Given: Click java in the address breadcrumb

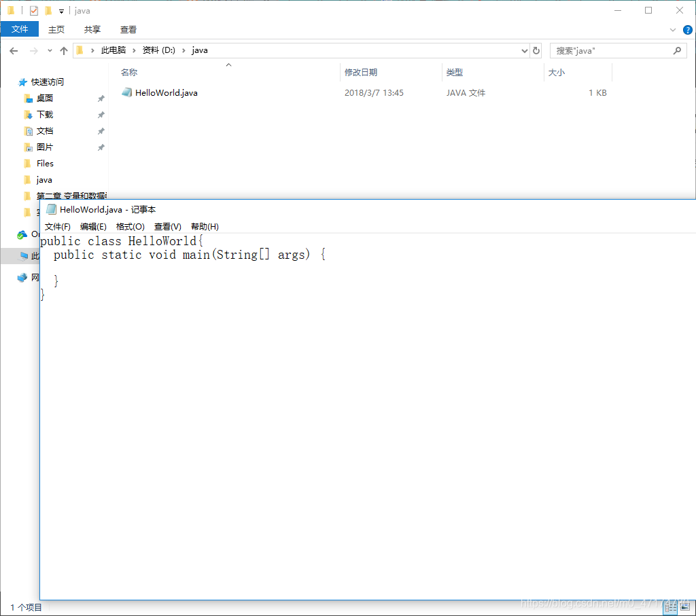Looking at the screenshot, I should click(199, 50).
